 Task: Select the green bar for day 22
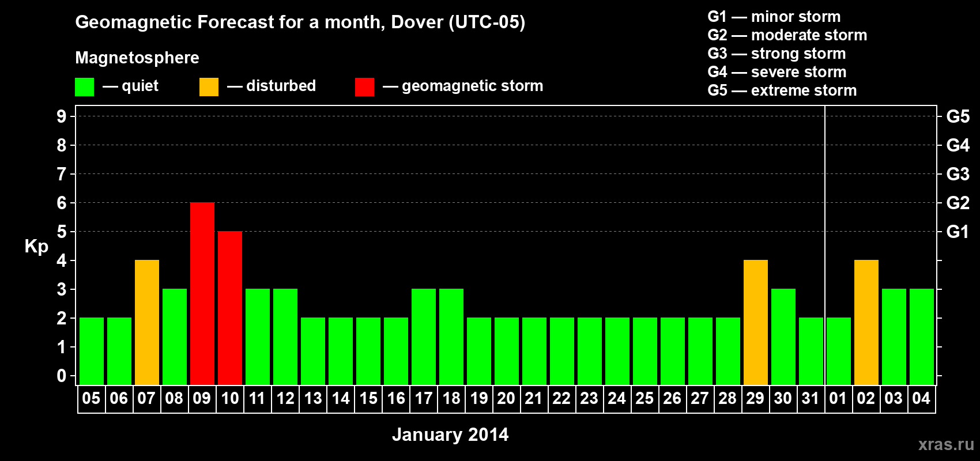coord(562,351)
